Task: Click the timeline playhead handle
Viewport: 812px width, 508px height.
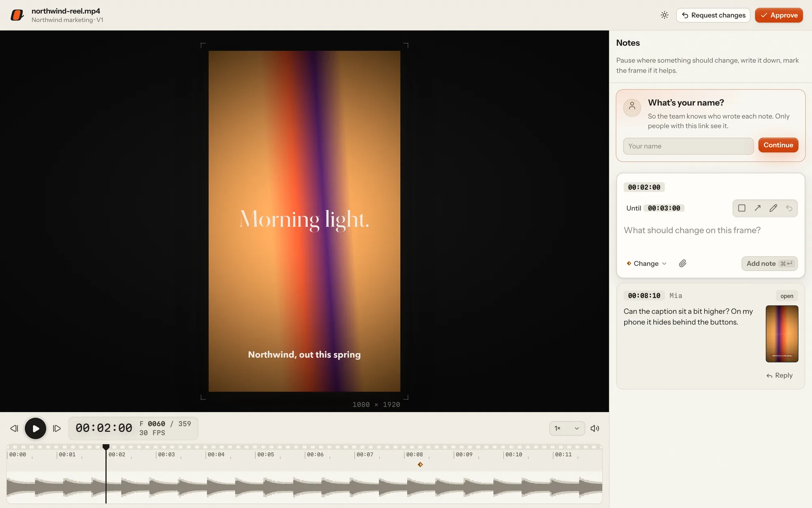Action: 106,447
